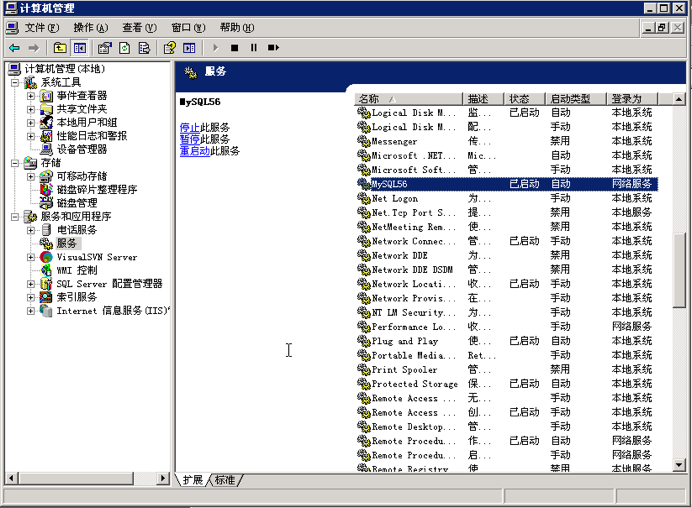Collapse the 系统工具 tree node
This screenshot has width=692, height=508.
click(15, 83)
